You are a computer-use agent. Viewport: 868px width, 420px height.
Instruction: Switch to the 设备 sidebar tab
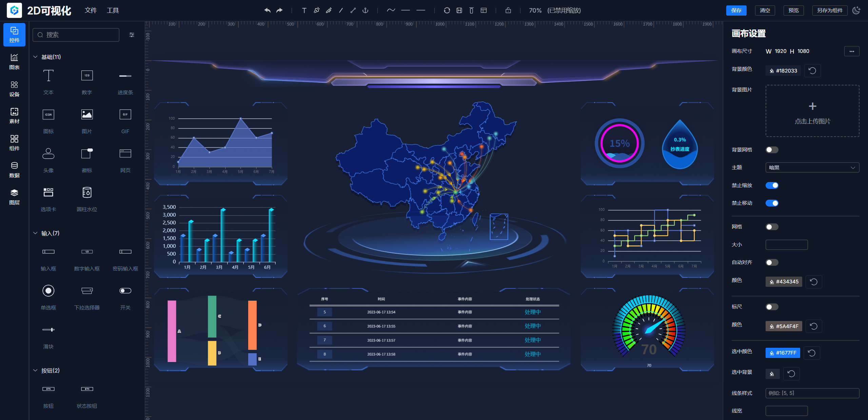(x=14, y=89)
